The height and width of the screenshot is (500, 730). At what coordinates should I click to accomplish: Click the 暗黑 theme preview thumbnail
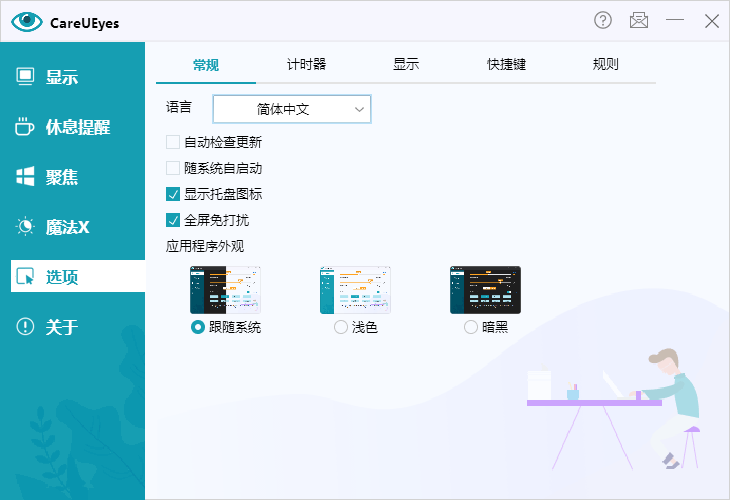click(x=485, y=290)
